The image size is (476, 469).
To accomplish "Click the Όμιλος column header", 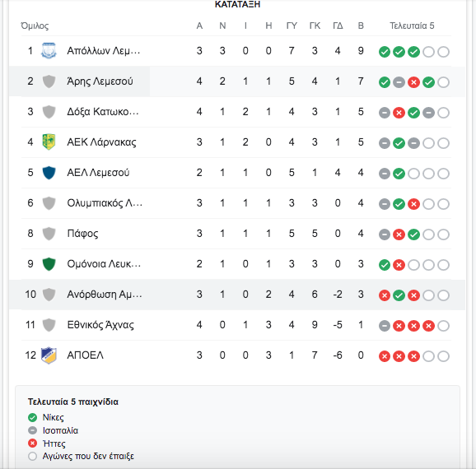I will (x=35, y=26).
